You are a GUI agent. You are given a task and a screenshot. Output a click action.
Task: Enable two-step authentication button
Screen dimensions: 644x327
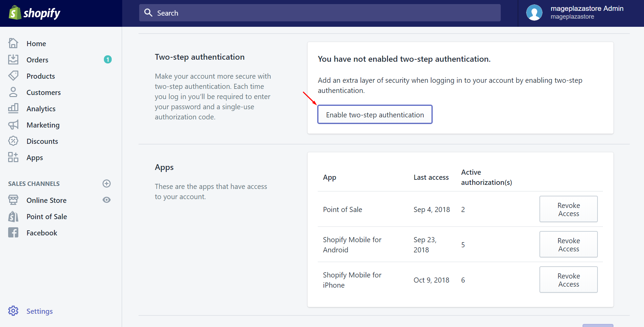pyautogui.click(x=375, y=114)
